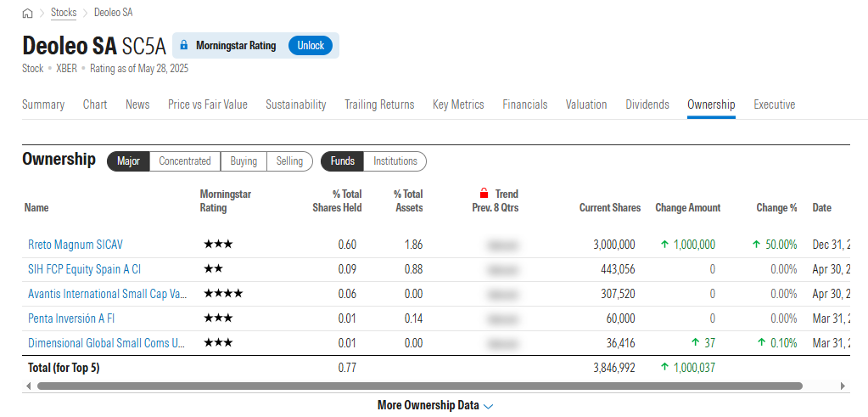868x417 pixels.
Task: Unlock the Morningstar Rating
Action: (311, 45)
